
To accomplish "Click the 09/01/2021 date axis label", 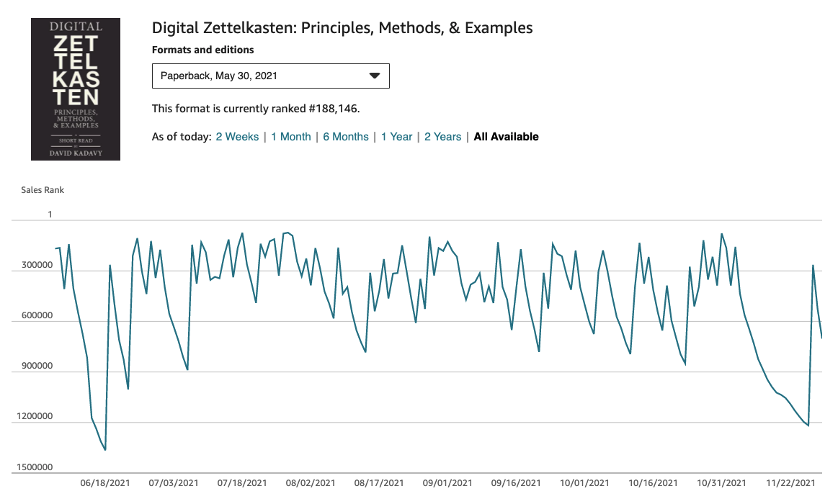I will [x=447, y=483].
